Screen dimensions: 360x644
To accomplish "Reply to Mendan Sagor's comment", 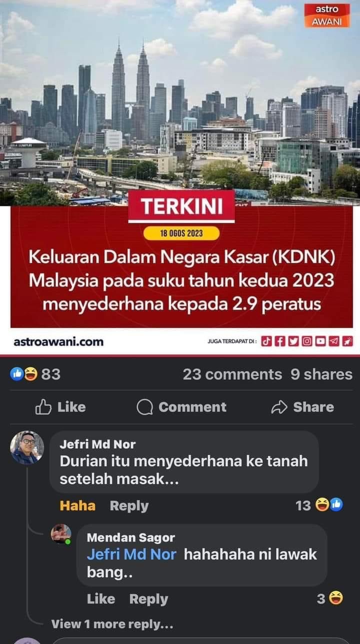I will (148, 599).
